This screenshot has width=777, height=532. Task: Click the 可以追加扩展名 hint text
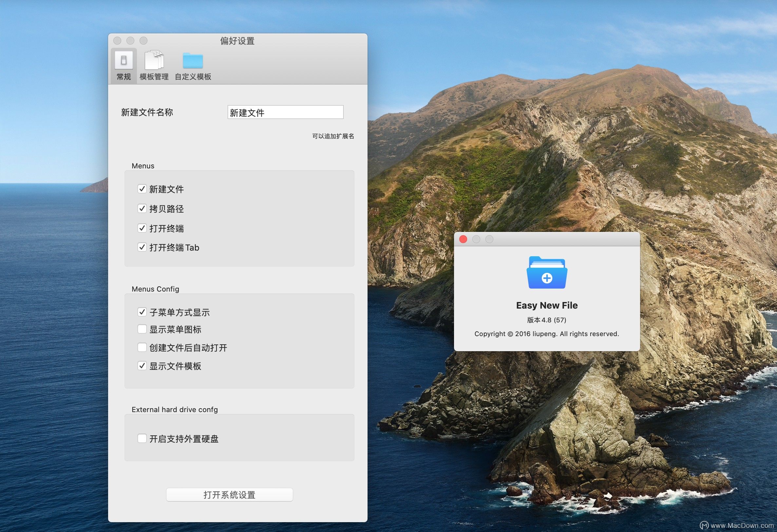coord(333,136)
